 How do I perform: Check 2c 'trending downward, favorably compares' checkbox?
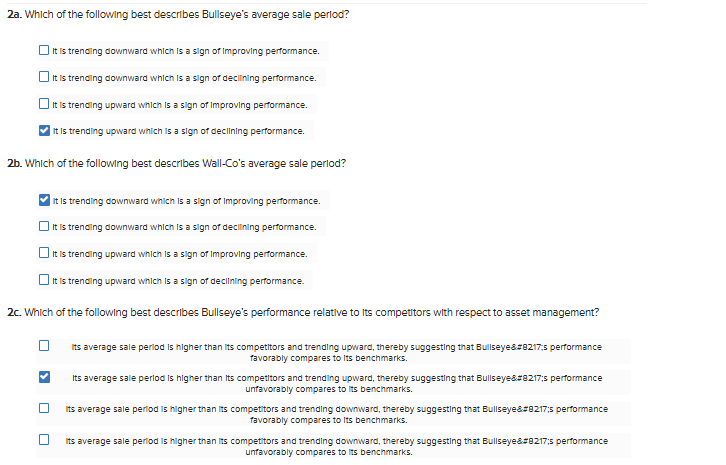[x=44, y=408]
